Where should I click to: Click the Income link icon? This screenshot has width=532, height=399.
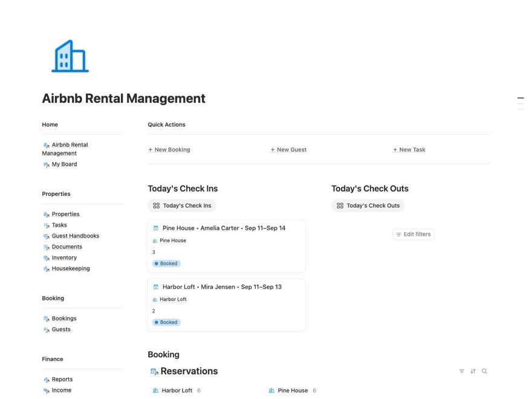(x=46, y=391)
